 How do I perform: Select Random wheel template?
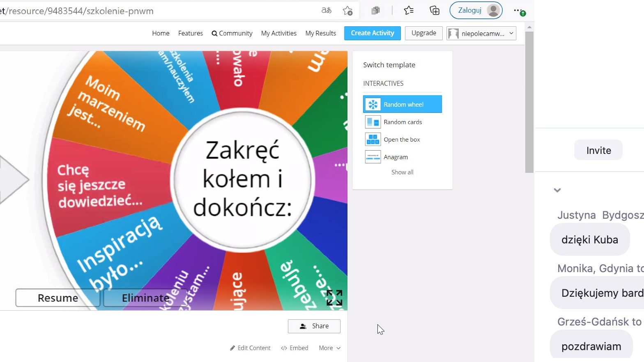(402, 104)
